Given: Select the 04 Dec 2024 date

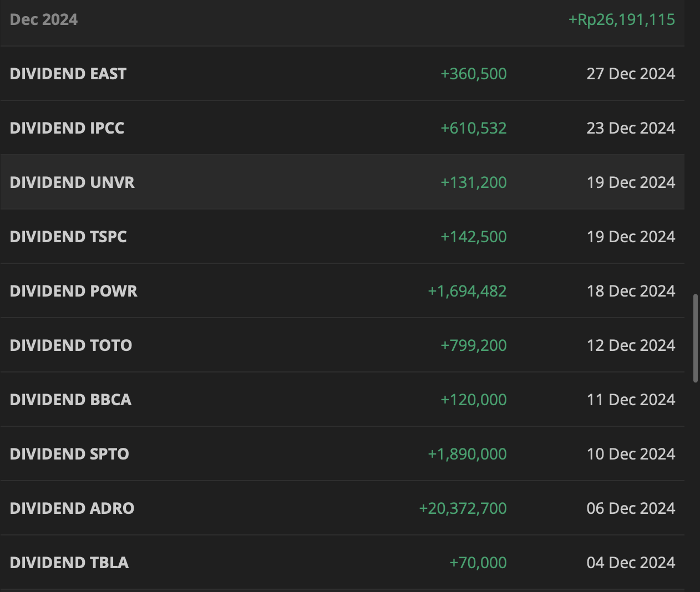Looking at the screenshot, I should coord(631,563).
